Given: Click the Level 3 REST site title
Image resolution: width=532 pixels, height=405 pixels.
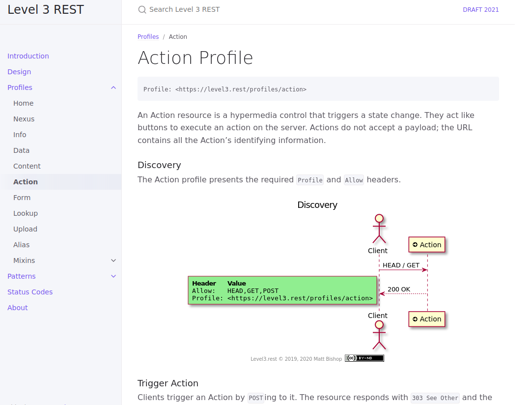Looking at the screenshot, I should 46,10.
